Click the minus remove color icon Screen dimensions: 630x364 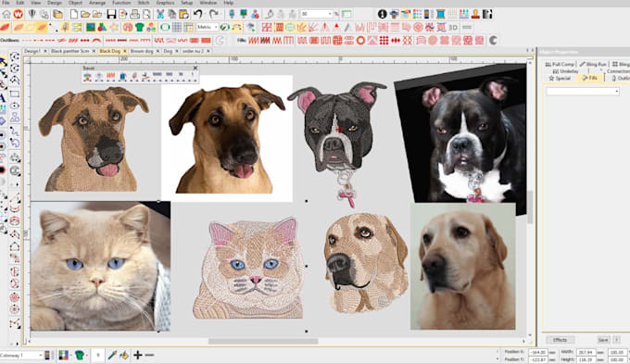click(x=149, y=355)
